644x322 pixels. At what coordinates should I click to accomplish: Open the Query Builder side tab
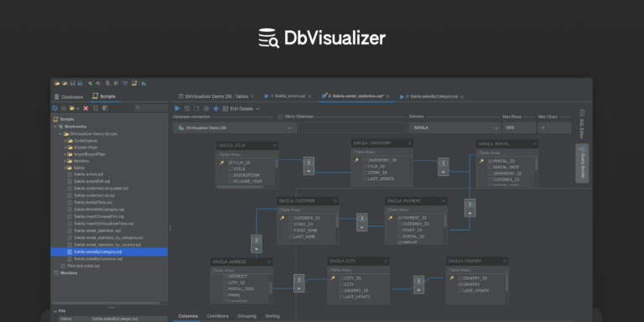pos(582,163)
